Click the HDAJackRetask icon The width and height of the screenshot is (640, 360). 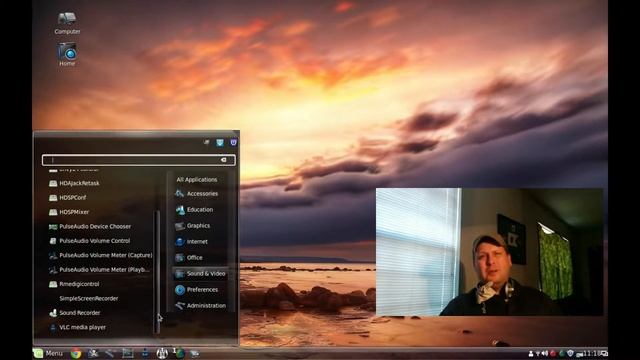pos(53,184)
